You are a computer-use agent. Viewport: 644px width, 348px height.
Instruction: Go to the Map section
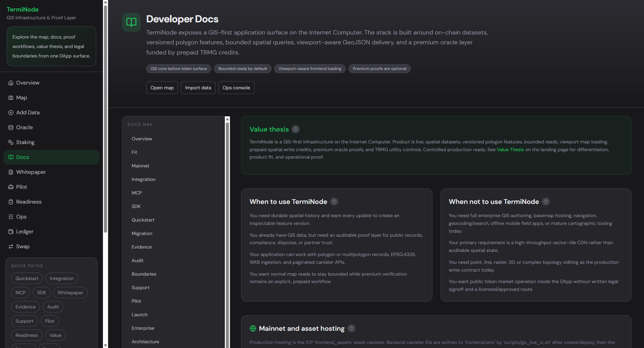51,98
